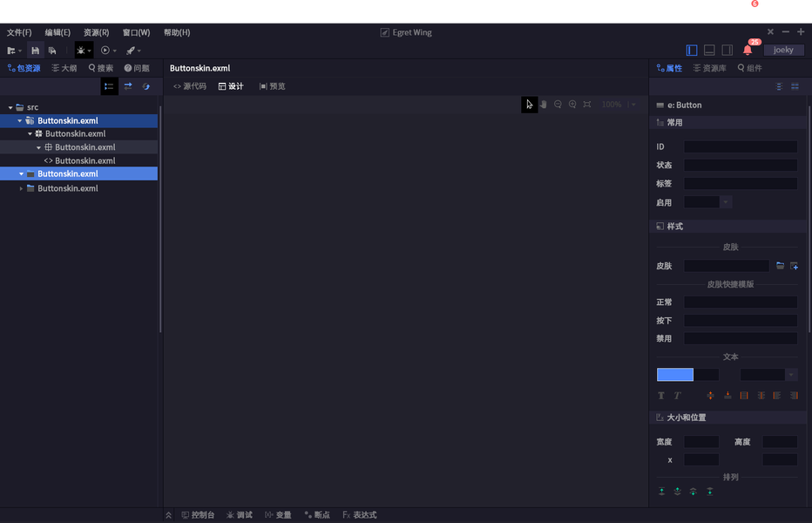
Task: Open the font dropdown in 文本 section
Action: click(791, 374)
